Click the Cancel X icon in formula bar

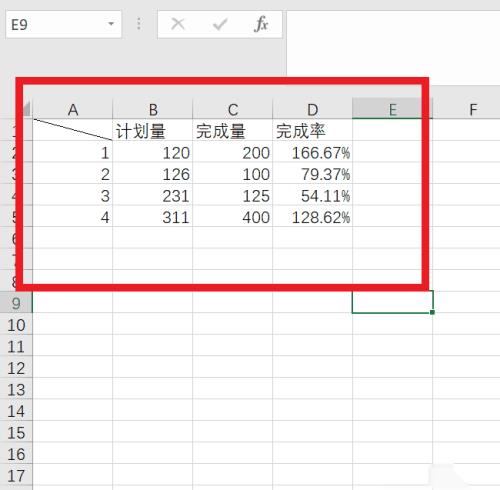pos(178,24)
